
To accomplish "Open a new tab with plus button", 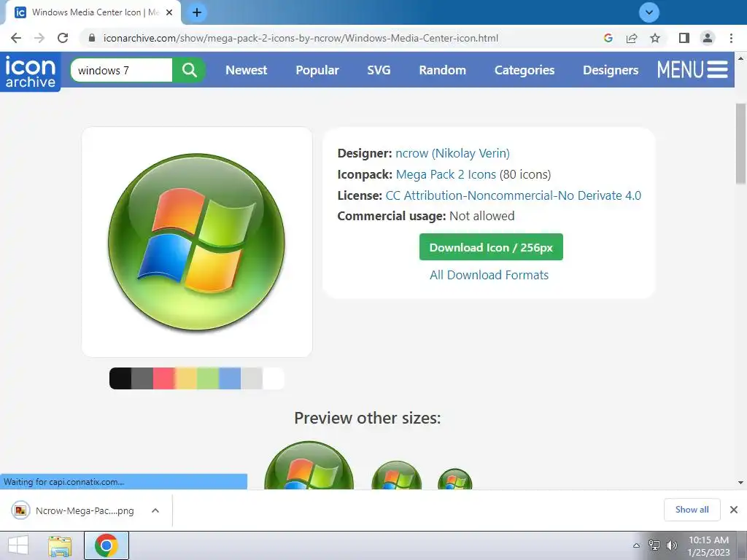I will pyautogui.click(x=197, y=12).
